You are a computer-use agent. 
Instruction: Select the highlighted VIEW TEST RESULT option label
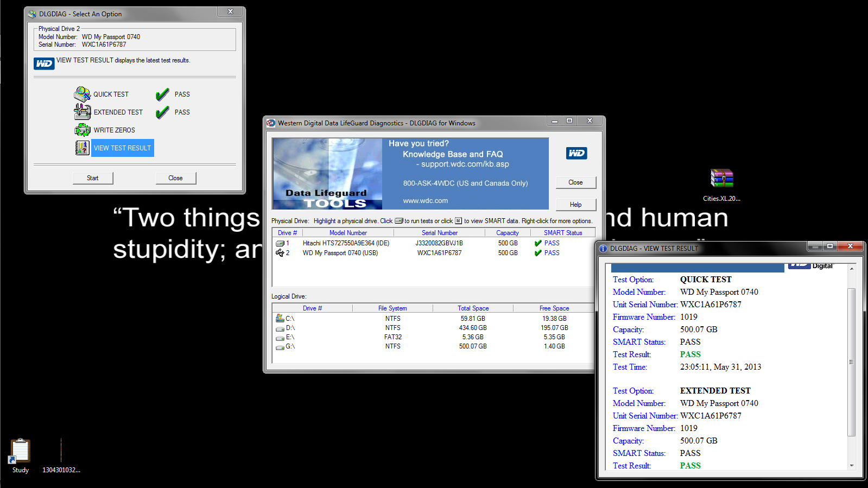[x=122, y=148]
